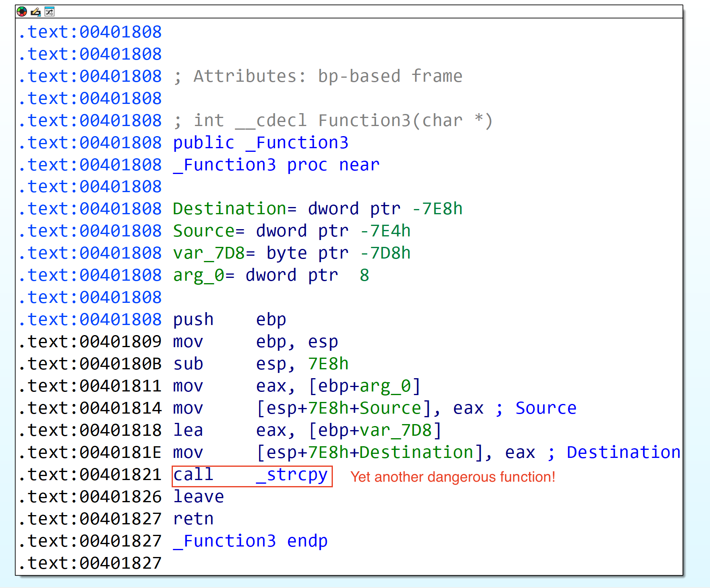Select var_7D8 in the variable definitions
The image size is (710, 588).
tap(209, 253)
